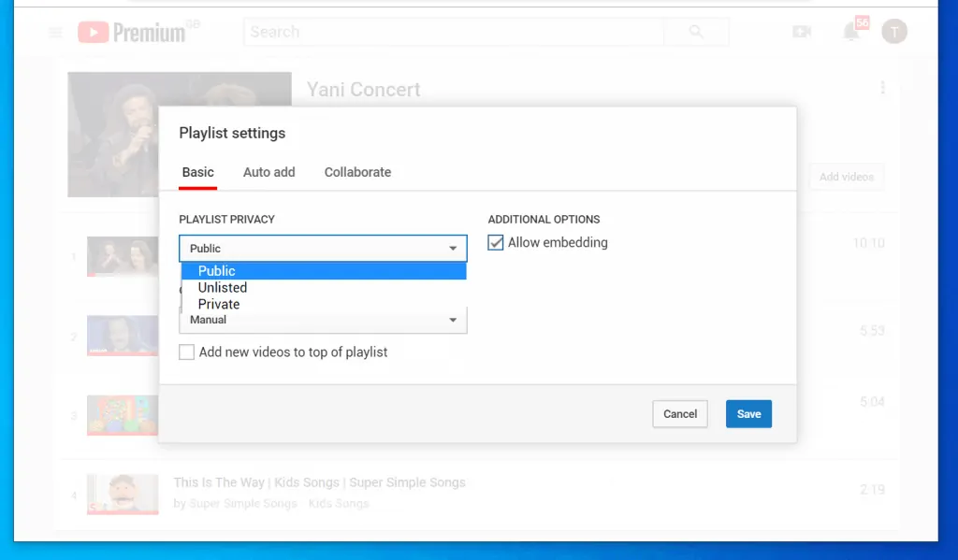Enable adding new videos to top of playlist
This screenshot has height=560, width=958.
point(186,352)
